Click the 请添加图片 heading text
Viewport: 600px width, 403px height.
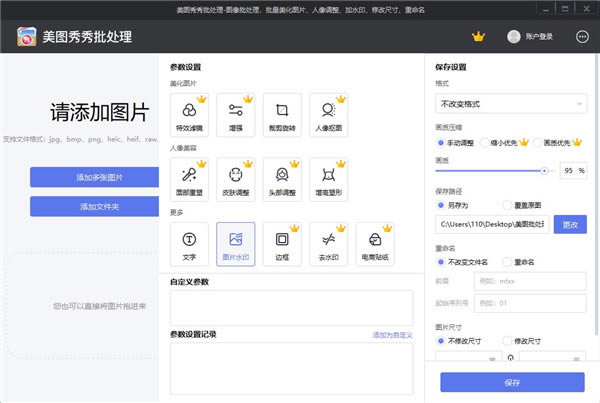pos(99,113)
